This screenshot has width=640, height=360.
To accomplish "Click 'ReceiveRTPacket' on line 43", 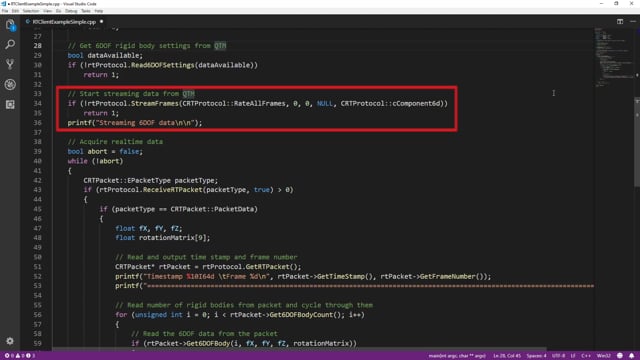I will coord(173,190).
